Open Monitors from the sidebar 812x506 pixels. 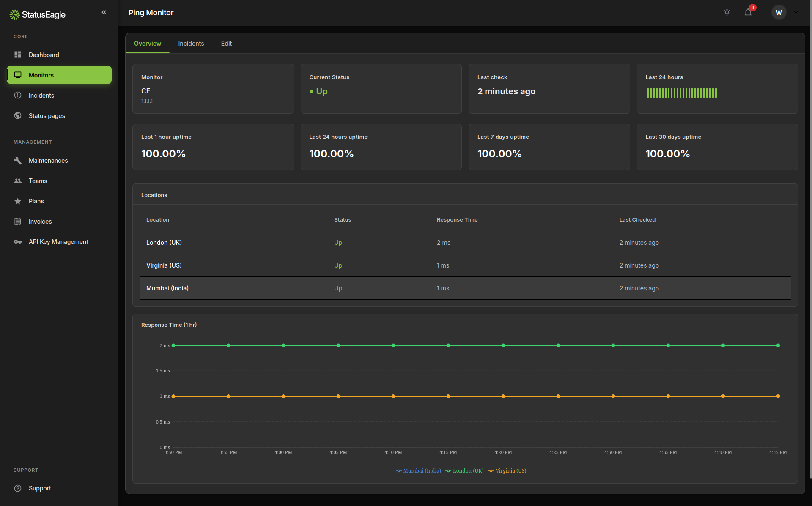click(x=41, y=75)
